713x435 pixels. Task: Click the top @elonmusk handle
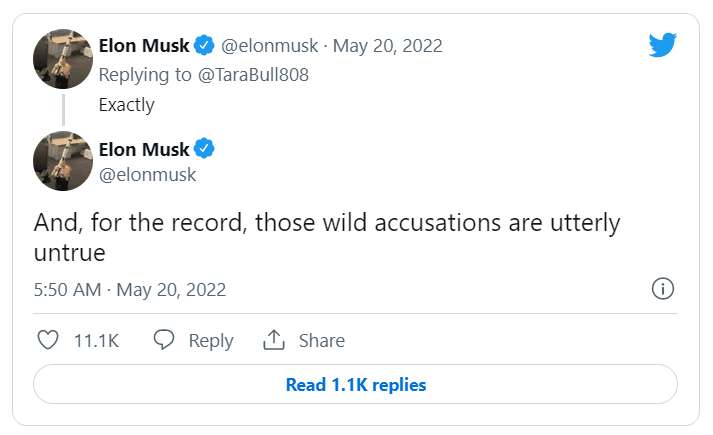(271, 45)
